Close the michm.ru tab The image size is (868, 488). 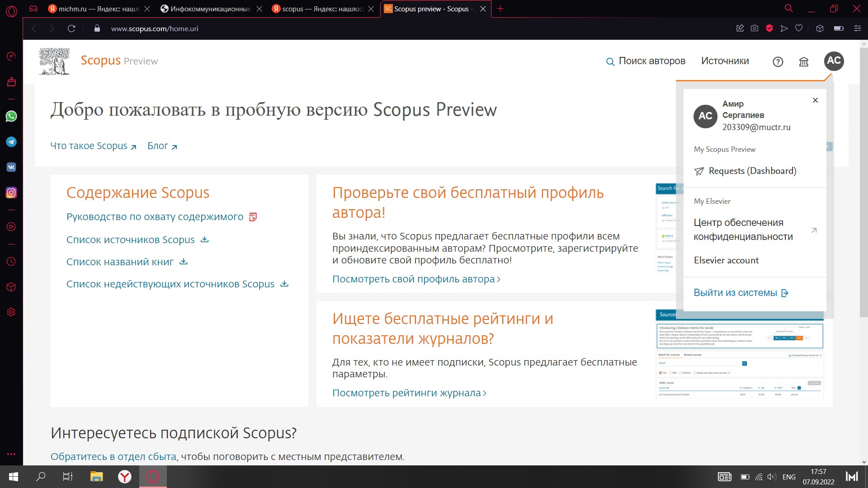147,9
